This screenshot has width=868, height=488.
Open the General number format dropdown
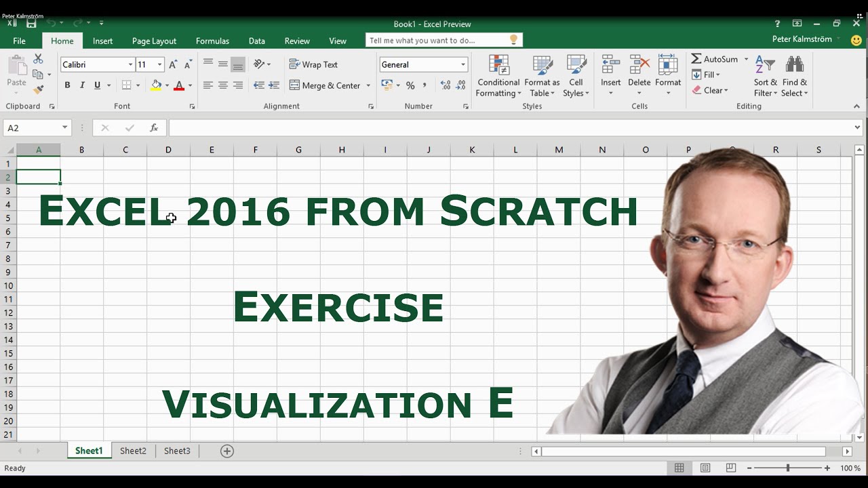463,64
